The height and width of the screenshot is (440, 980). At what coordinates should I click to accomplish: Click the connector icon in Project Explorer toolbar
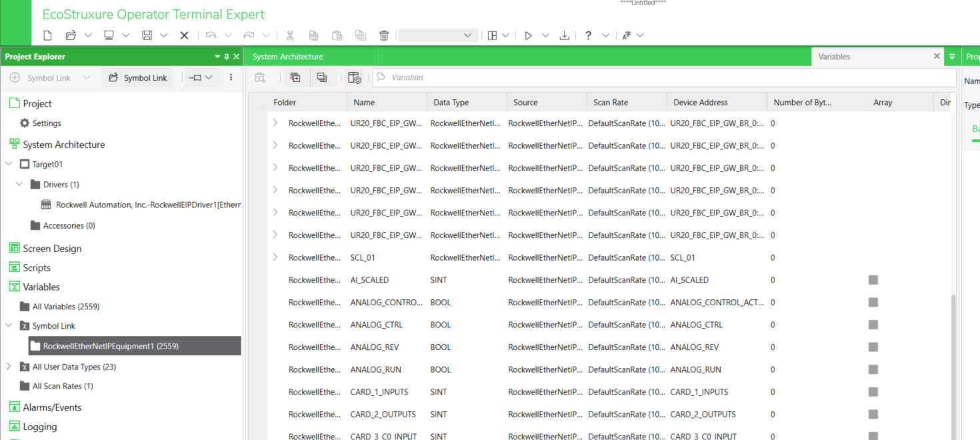tap(195, 77)
